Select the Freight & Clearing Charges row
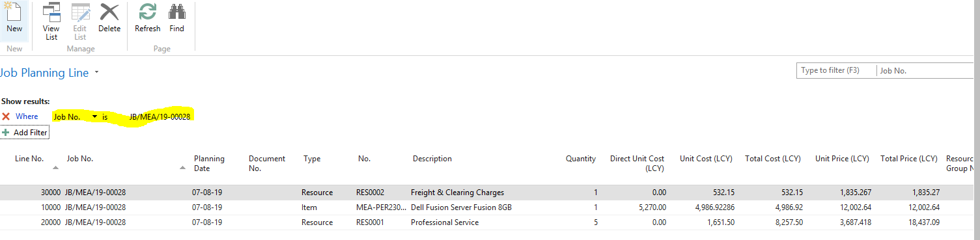The height and width of the screenshot is (240, 980). click(490, 193)
